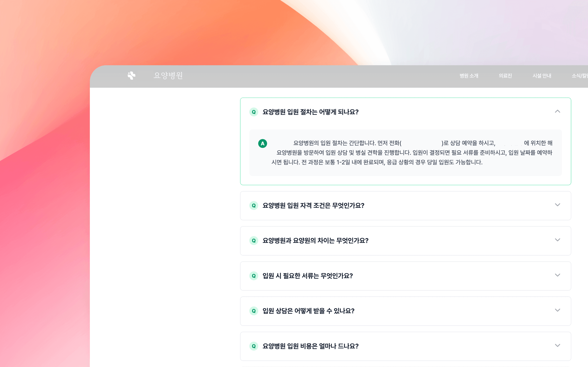
Task: Expand the 요양병원과 요양원 차이 question
Action: [558, 240]
